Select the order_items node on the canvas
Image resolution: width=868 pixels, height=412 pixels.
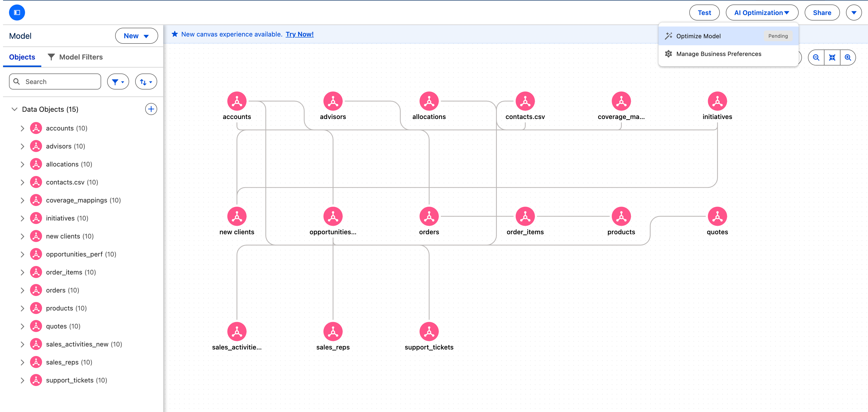[525, 216]
